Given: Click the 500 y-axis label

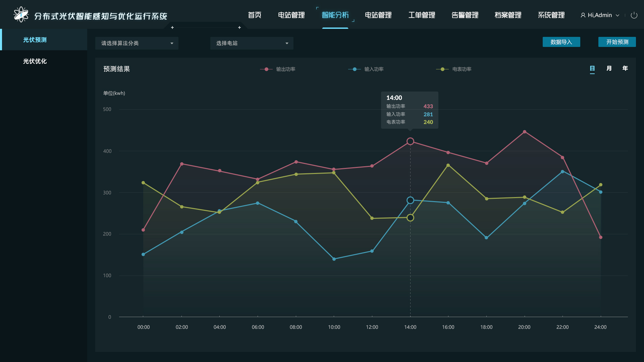Looking at the screenshot, I should pyautogui.click(x=107, y=109).
